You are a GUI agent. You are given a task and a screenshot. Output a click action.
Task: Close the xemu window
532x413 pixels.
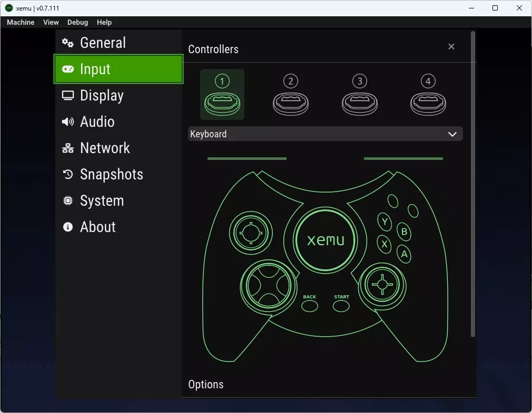click(519, 8)
